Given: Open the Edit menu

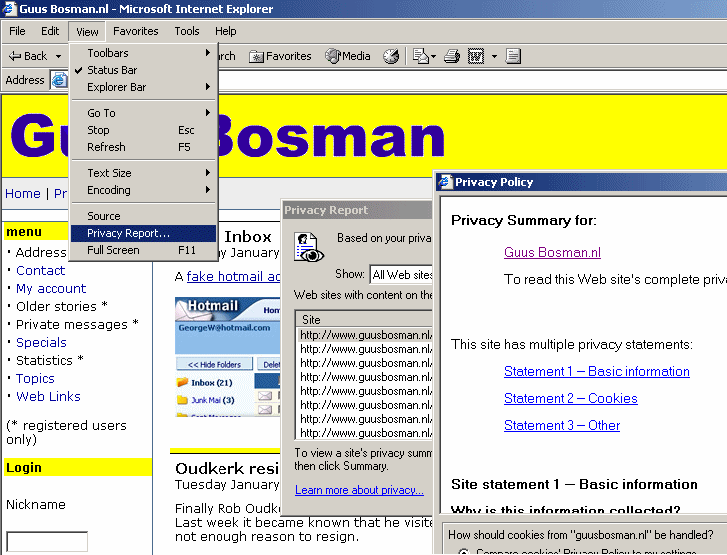Looking at the screenshot, I should point(50,31).
